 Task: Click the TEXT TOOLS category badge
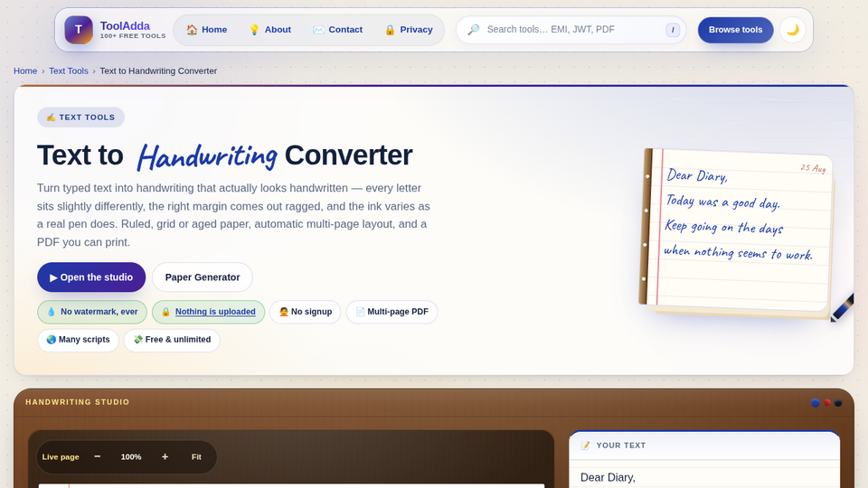click(80, 117)
